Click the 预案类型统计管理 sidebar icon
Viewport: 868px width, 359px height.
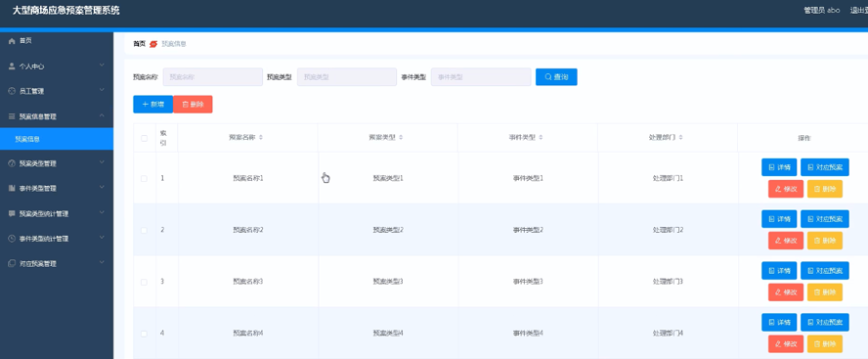point(12,213)
